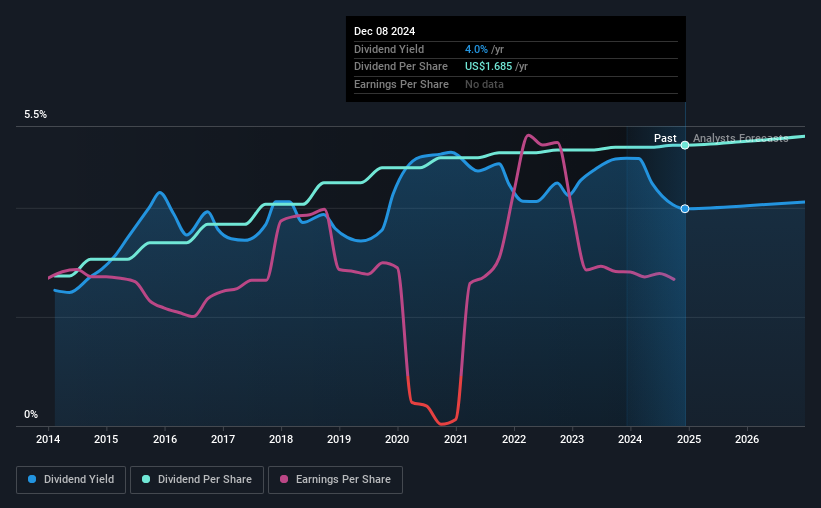Select the Dividend Per Share marker at Dec 2024
Screen dimensions: 821x508
coord(685,145)
